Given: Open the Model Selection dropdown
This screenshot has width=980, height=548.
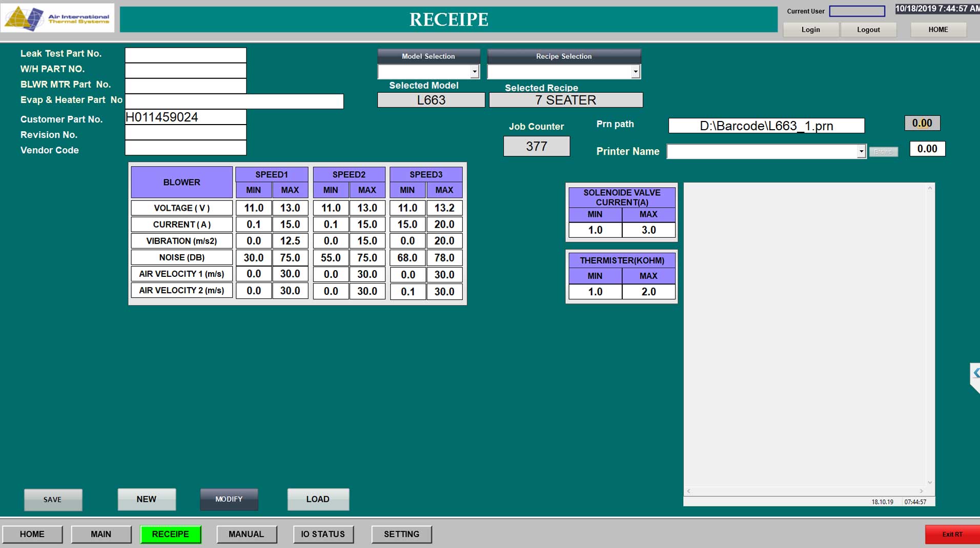Looking at the screenshot, I should pyautogui.click(x=474, y=72).
